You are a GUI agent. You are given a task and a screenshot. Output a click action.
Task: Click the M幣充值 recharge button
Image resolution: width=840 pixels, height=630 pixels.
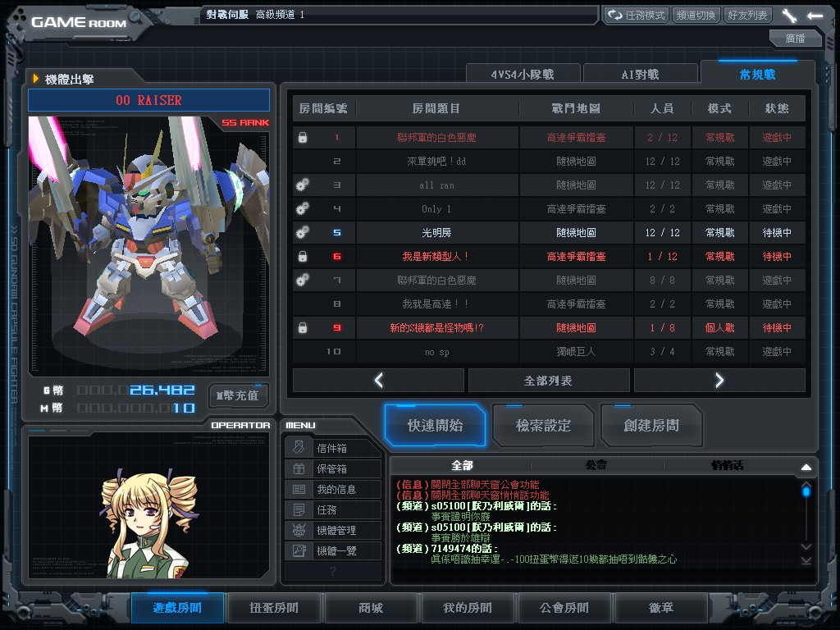click(238, 395)
